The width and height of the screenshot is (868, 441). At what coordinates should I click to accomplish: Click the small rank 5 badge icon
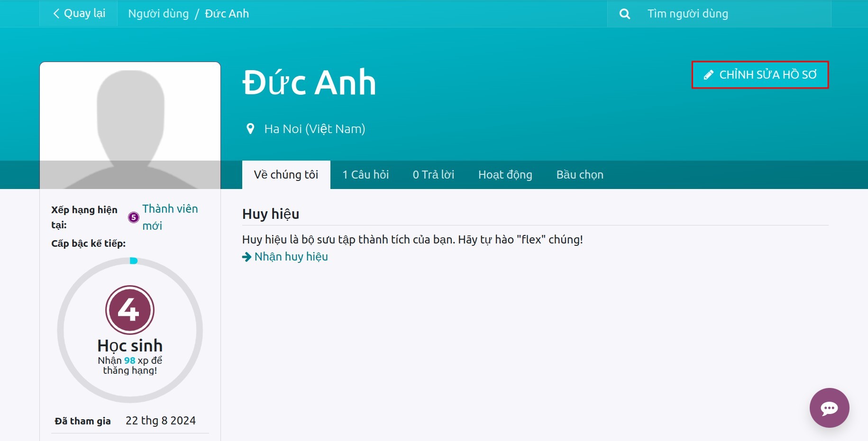134,217
